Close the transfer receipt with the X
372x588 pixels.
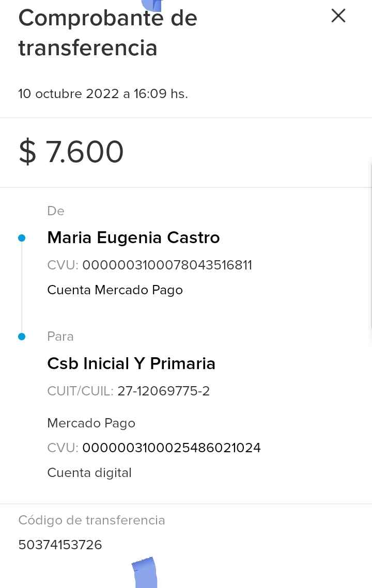[338, 16]
